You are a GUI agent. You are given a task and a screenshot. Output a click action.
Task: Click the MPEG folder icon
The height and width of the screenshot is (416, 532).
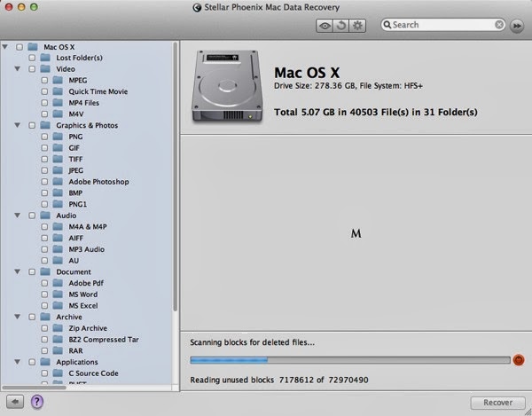tap(58, 80)
